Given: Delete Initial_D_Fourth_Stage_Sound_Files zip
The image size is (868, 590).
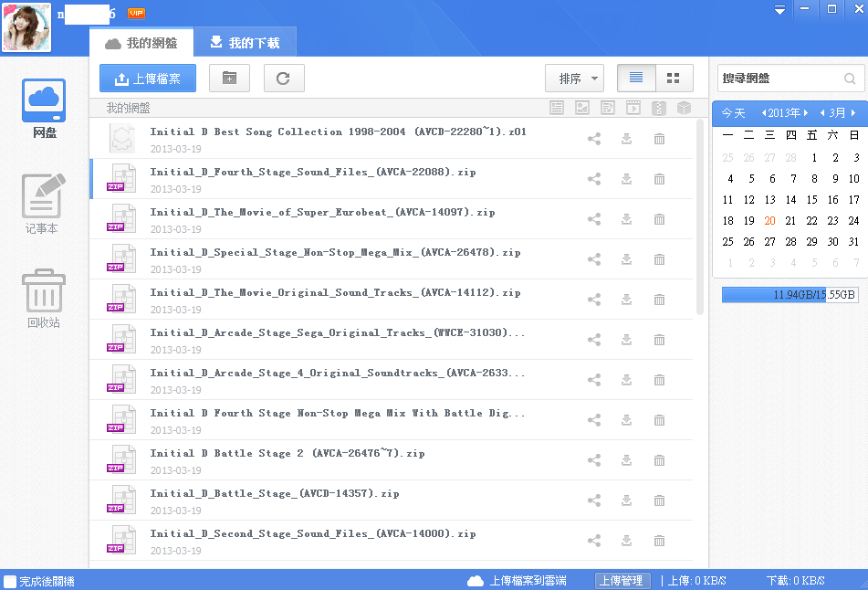Looking at the screenshot, I should pyautogui.click(x=659, y=179).
